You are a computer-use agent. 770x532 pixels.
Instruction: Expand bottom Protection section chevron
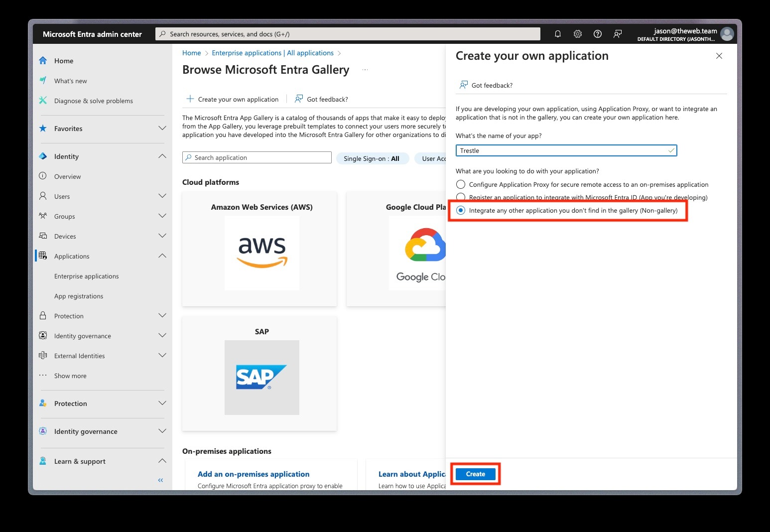click(162, 403)
